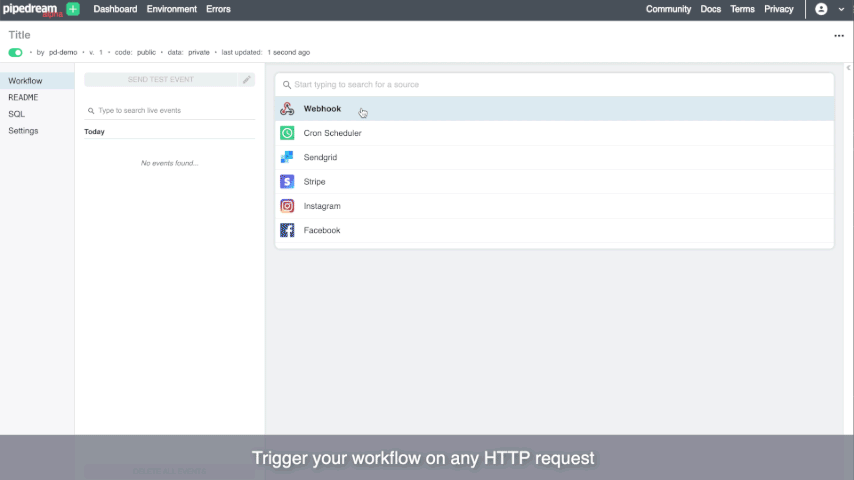Viewport: 854px width, 480px height.
Task: Open the Privacy link
Action: click(x=779, y=9)
